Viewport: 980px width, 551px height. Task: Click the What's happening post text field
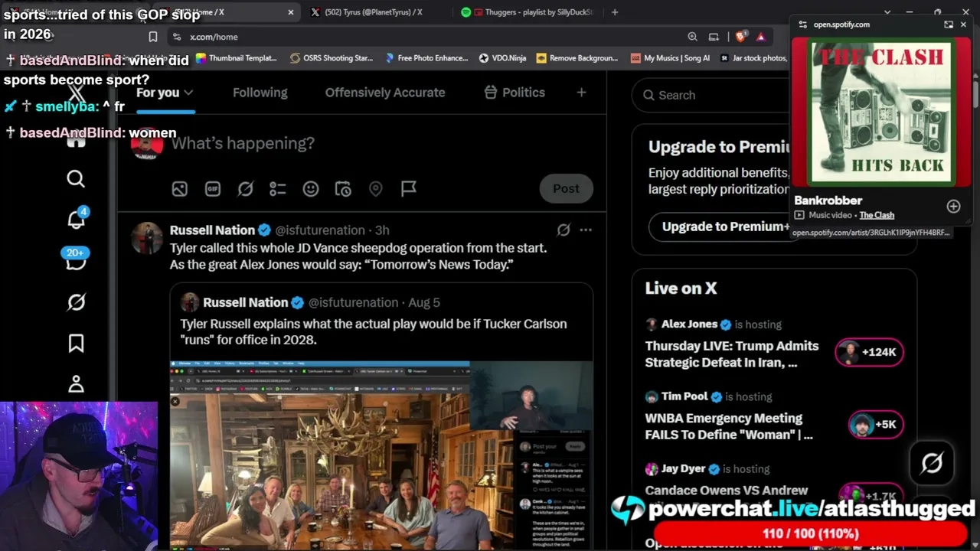(x=243, y=143)
